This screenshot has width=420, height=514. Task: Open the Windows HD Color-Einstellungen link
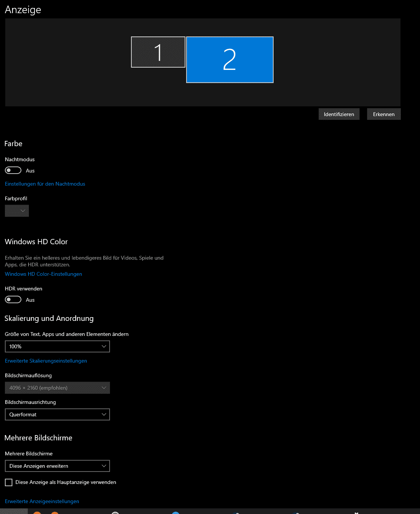coord(44,274)
